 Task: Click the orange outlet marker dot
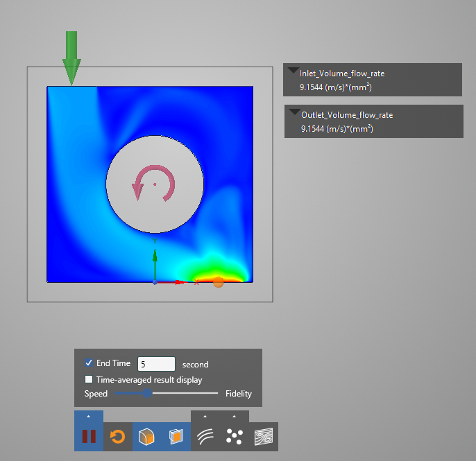(x=219, y=282)
